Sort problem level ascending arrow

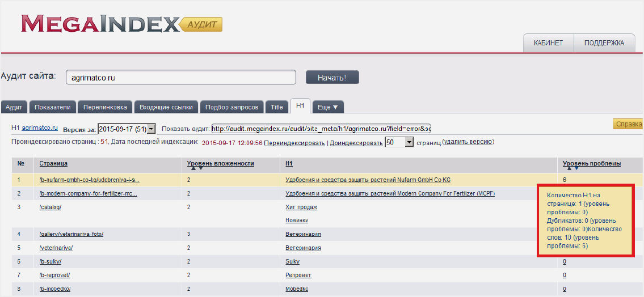tap(569, 168)
